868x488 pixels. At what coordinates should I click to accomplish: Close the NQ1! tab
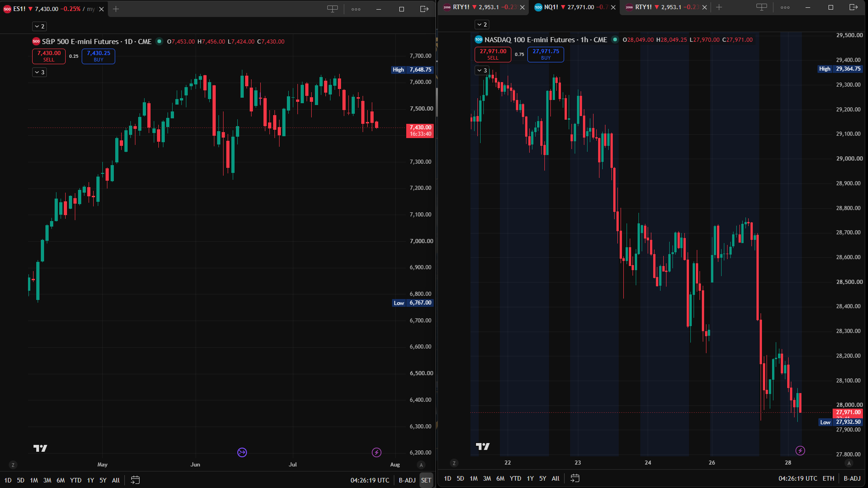coord(613,7)
